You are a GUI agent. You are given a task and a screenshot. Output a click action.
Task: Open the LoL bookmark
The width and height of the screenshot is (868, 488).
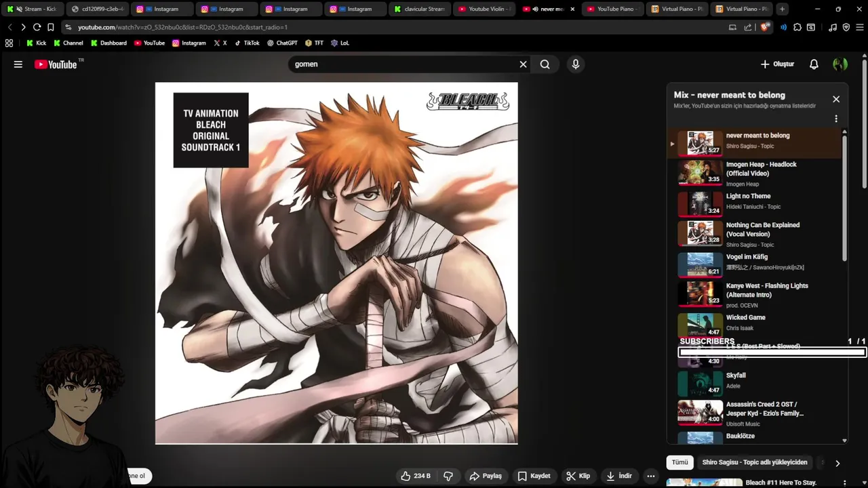[340, 43]
